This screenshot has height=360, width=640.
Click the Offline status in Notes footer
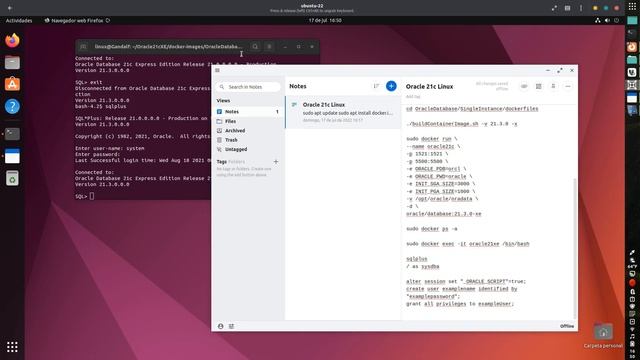click(x=567, y=326)
